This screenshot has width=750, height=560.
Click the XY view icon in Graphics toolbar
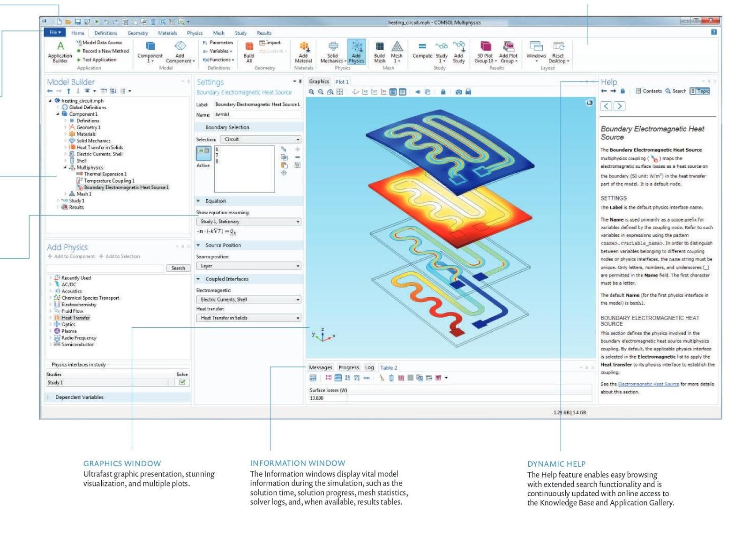click(x=365, y=92)
